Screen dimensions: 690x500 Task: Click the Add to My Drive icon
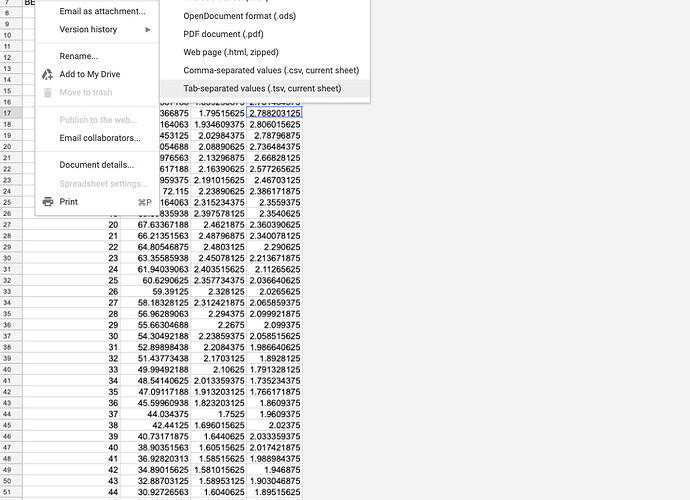47,74
